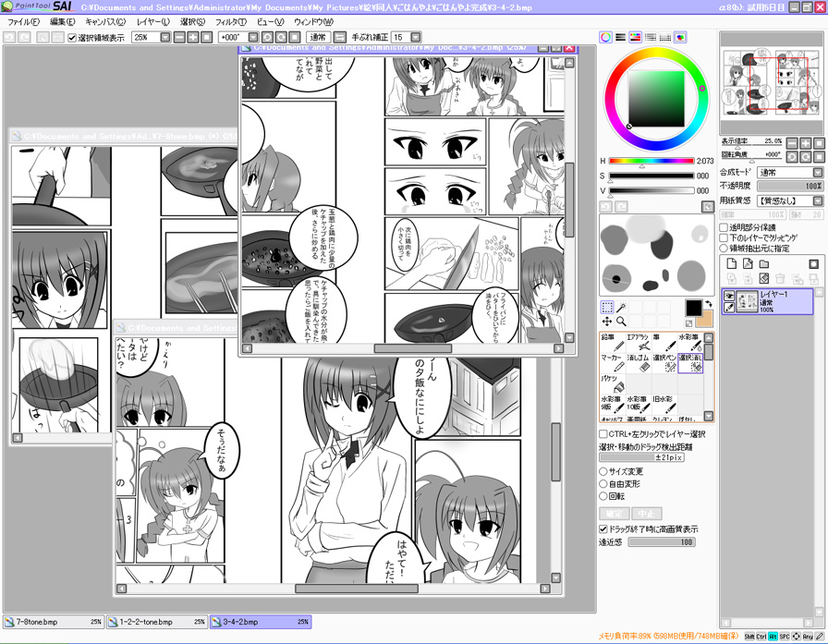Choose the マーカー marker tool

(x=613, y=363)
